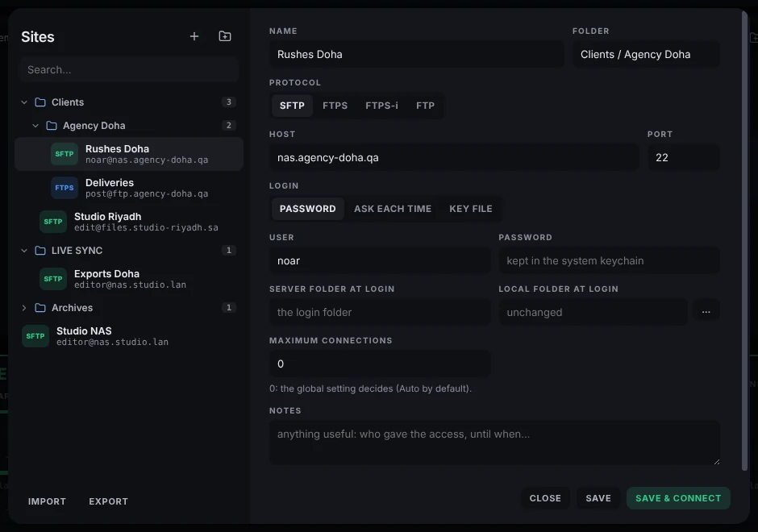Expand the Archives folder chevron

tap(24, 308)
